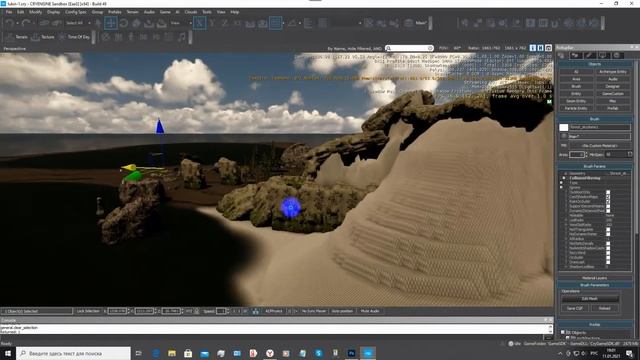Switch to the Terrain rollup tab icon
This screenshot has height=360, width=640.
pyautogui.click(x=576, y=55)
